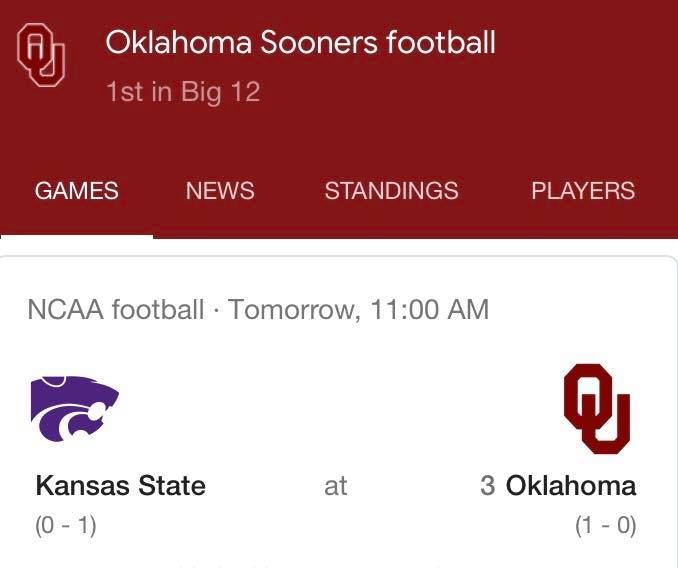Open the Oklahoma Sooners football title
This screenshot has width=678, height=568.
(300, 42)
